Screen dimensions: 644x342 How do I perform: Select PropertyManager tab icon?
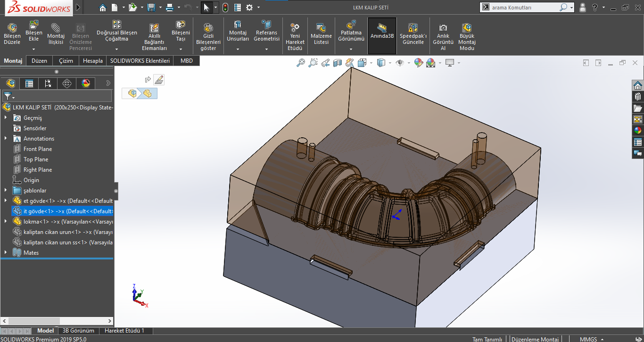[29, 83]
